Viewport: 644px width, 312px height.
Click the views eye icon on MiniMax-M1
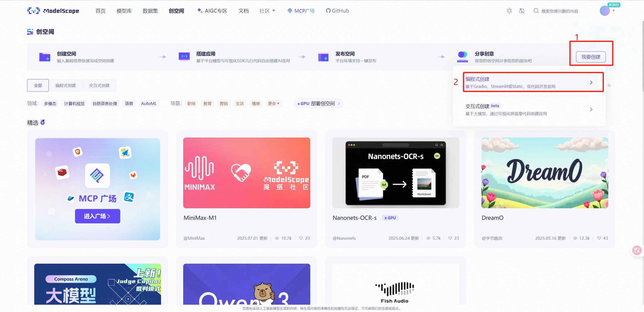(x=277, y=238)
